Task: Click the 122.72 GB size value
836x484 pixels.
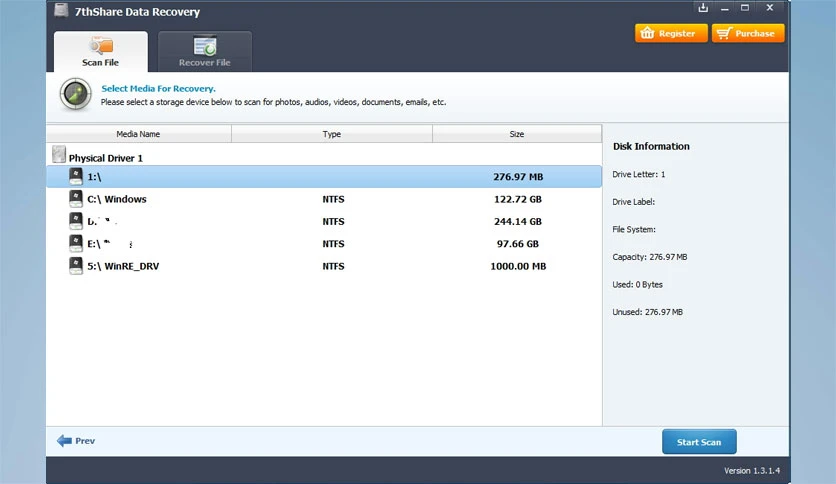Action: pyautogui.click(x=518, y=199)
